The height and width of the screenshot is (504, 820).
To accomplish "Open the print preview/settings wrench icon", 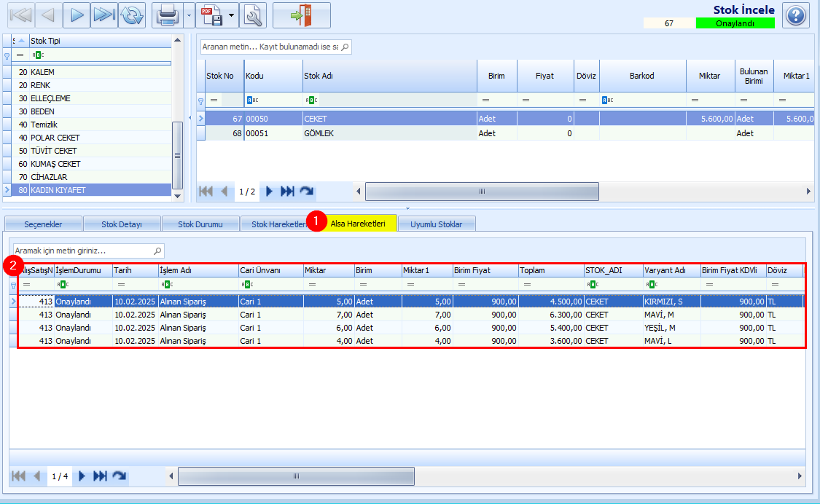I will [x=253, y=15].
